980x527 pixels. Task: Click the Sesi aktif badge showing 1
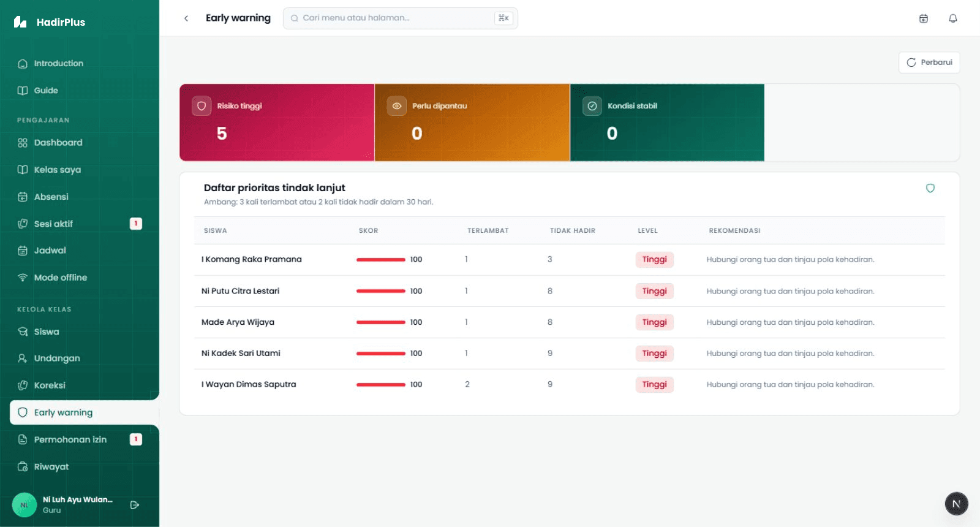pyautogui.click(x=136, y=224)
